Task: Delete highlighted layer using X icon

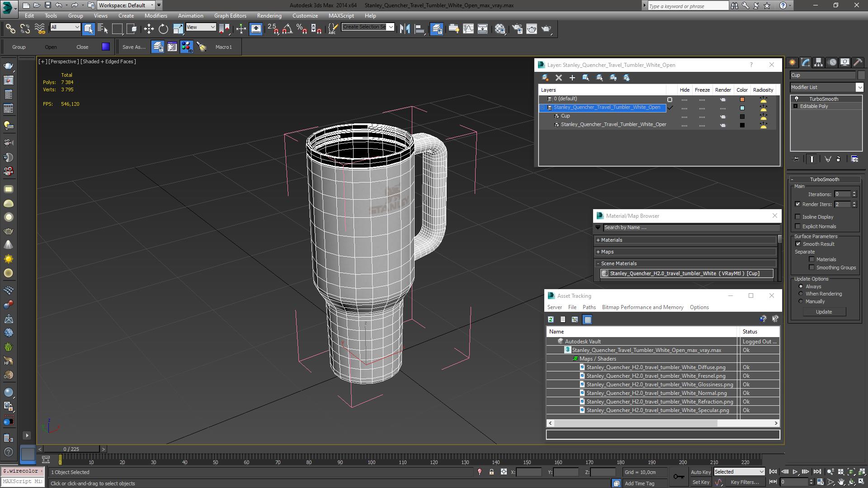Action: click(559, 78)
